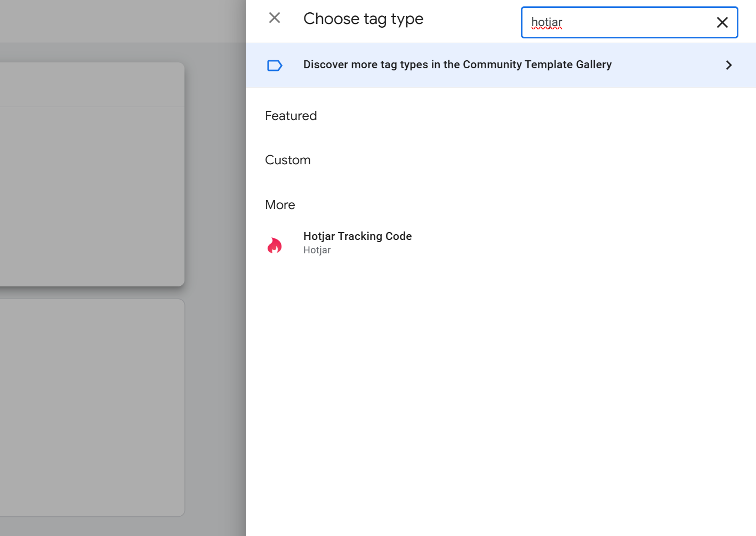Click the Choose tag type title
This screenshot has width=756, height=536.
[x=364, y=19]
